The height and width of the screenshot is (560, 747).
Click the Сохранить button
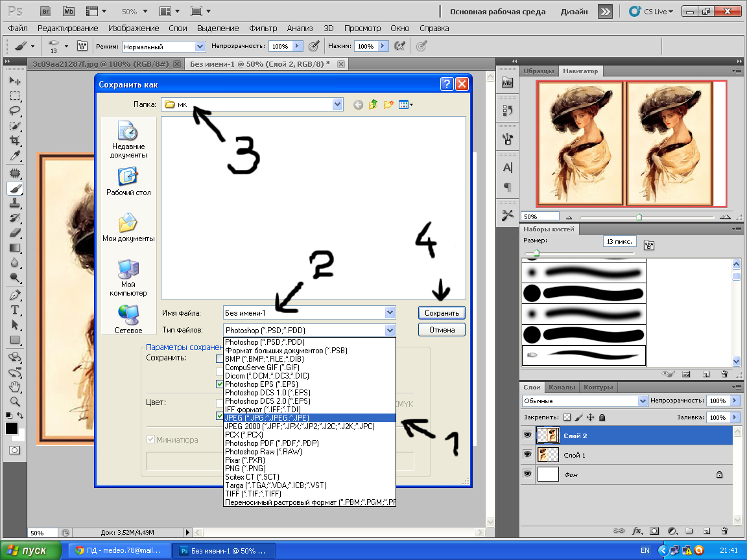pyautogui.click(x=442, y=313)
